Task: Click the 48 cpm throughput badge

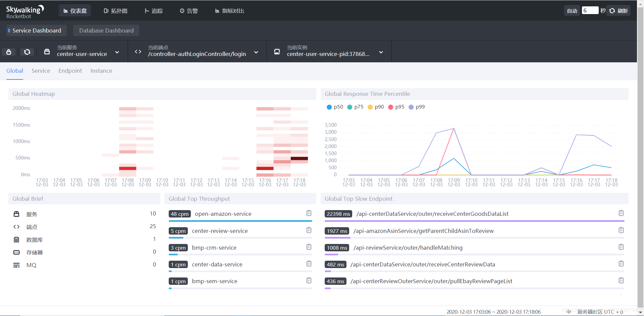Action: click(x=180, y=214)
